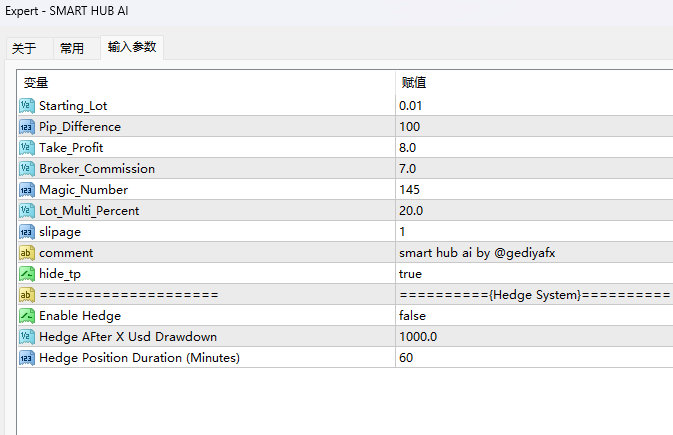Click the Take_Profit variable icon
This screenshot has height=435, width=673.
click(27, 148)
